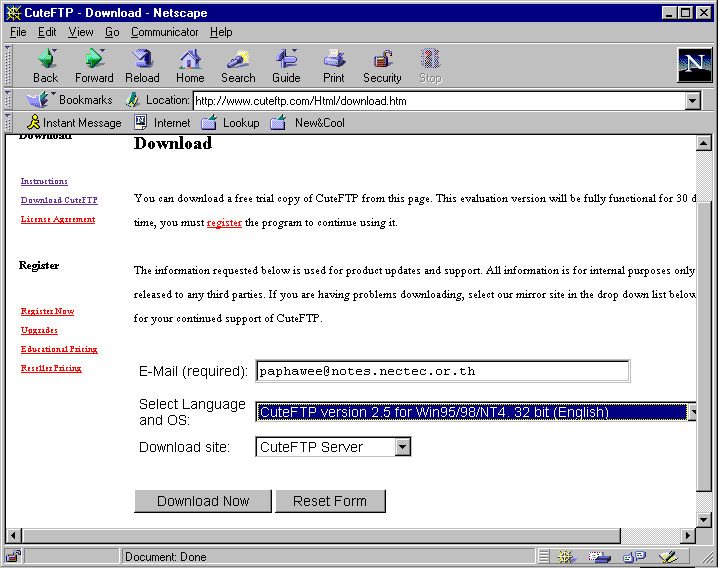The width and height of the screenshot is (718, 568).
Task: Open Discussions icon in component bar
Action: [x=634, y=557]
